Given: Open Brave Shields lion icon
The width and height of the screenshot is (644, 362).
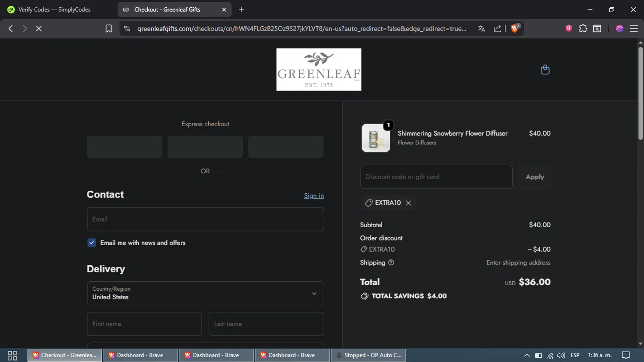Looking at the screenshot, I should coord(515,28).
